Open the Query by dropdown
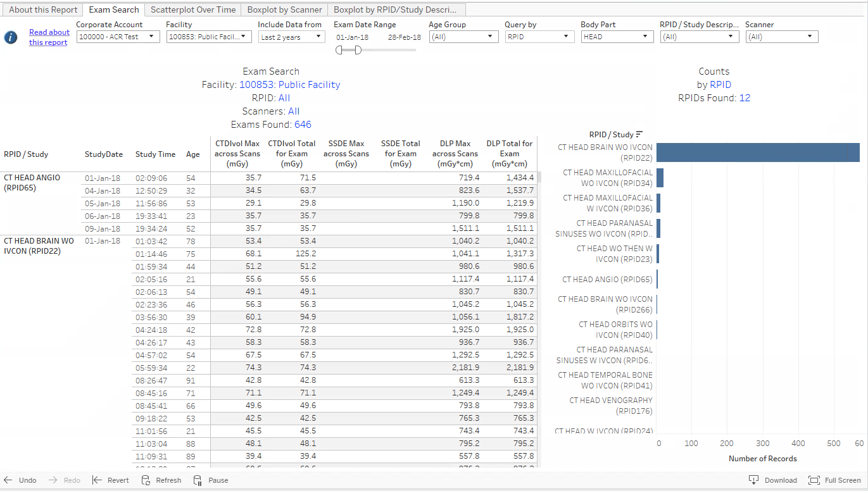Screen dimensions: 868x491 click(540, 37)
